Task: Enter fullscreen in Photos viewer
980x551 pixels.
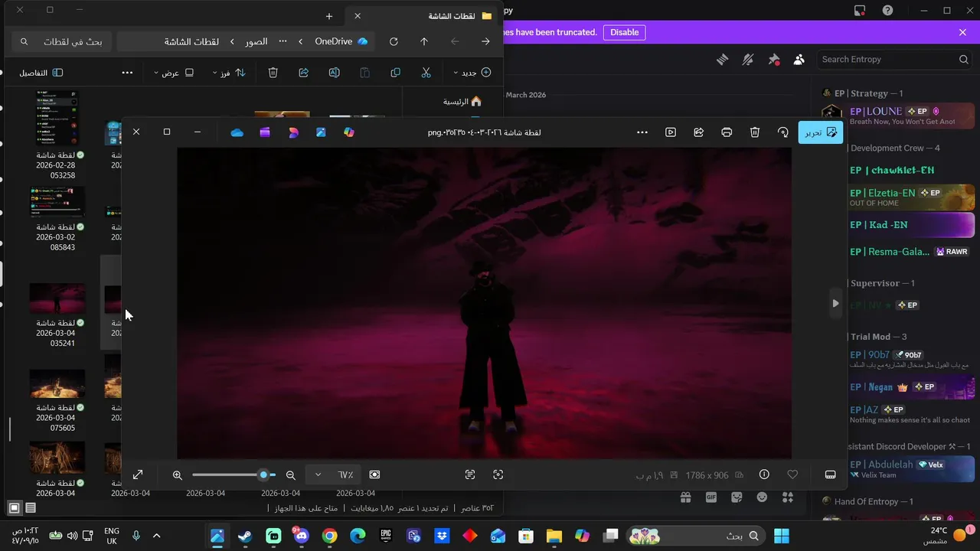Action: coord(138,474)
